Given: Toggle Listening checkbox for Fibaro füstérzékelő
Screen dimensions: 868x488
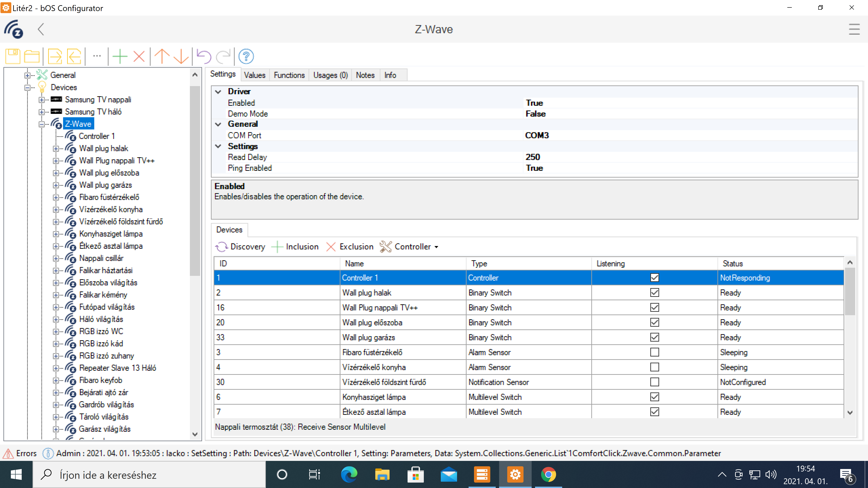Looking at the screenshot, I should [654, 352].
